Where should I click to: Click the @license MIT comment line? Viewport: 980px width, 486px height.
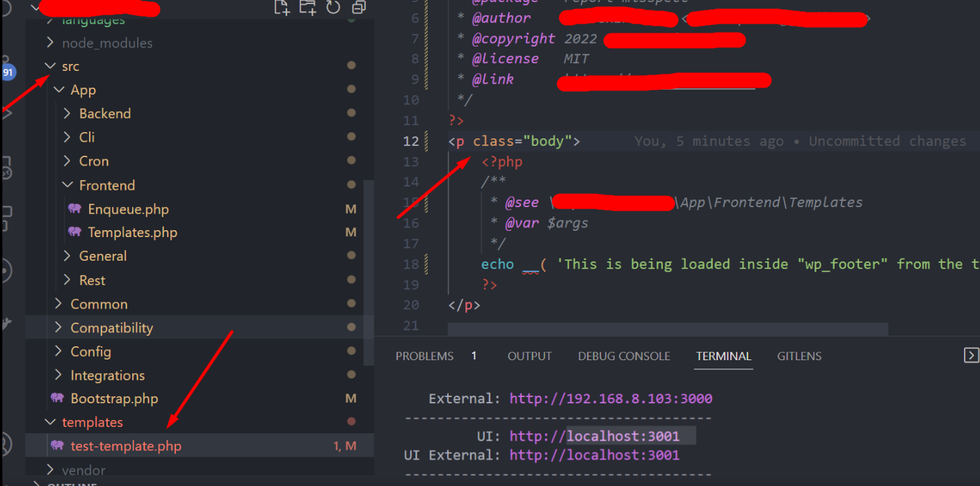(523, 59)
